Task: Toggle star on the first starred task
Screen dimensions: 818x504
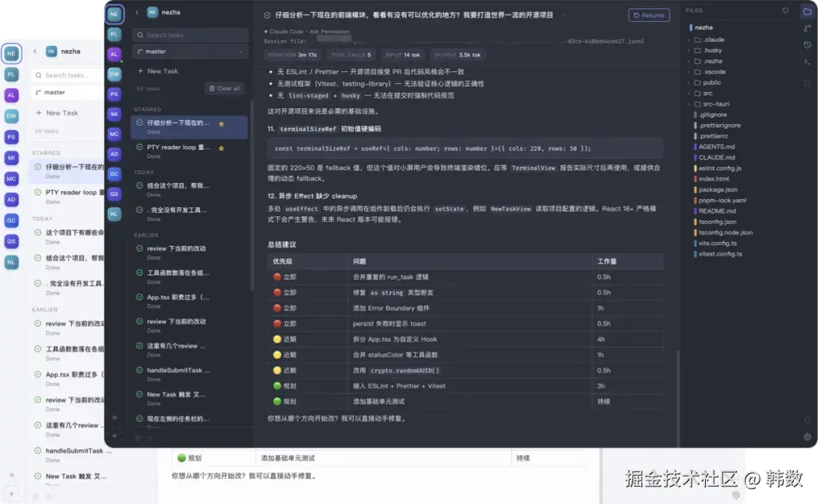Action: click(x=221, y=123)
